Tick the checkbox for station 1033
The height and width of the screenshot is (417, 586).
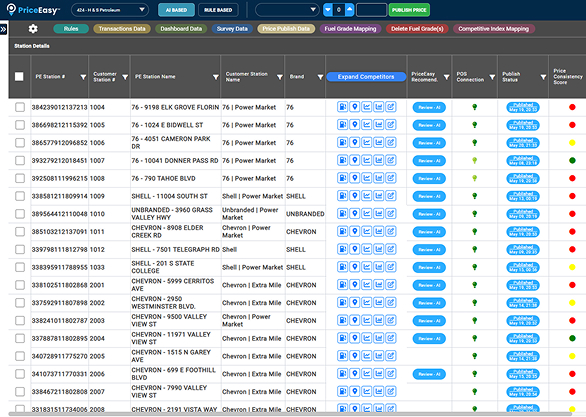click(20, 267)
